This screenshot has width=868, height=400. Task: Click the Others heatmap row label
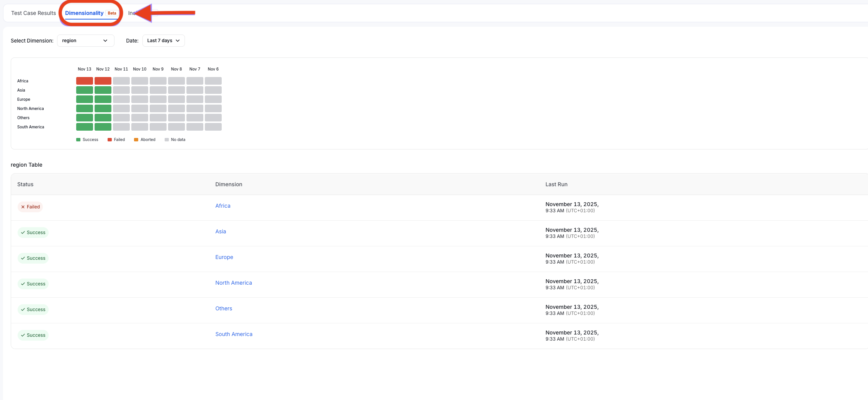click(x=23, y=118)
